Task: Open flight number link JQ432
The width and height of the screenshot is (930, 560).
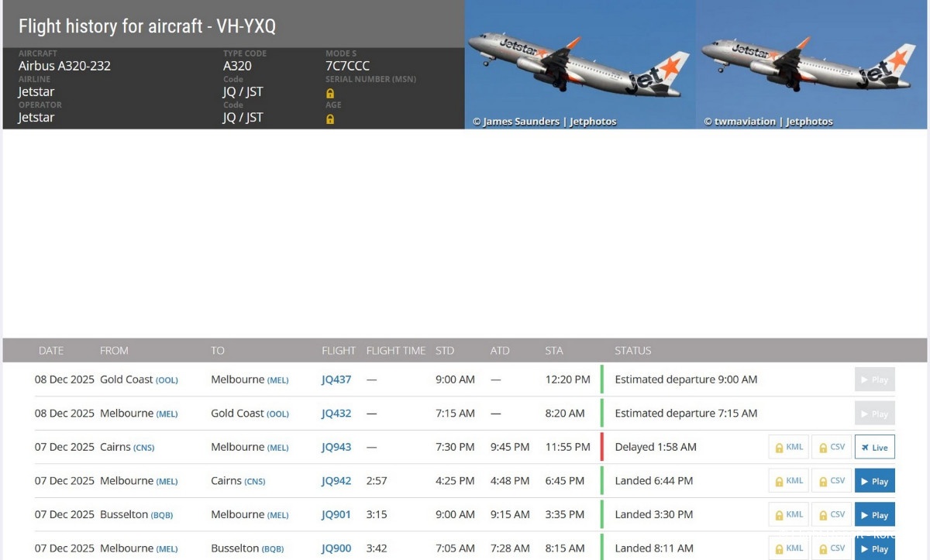Action: point(336,414)
